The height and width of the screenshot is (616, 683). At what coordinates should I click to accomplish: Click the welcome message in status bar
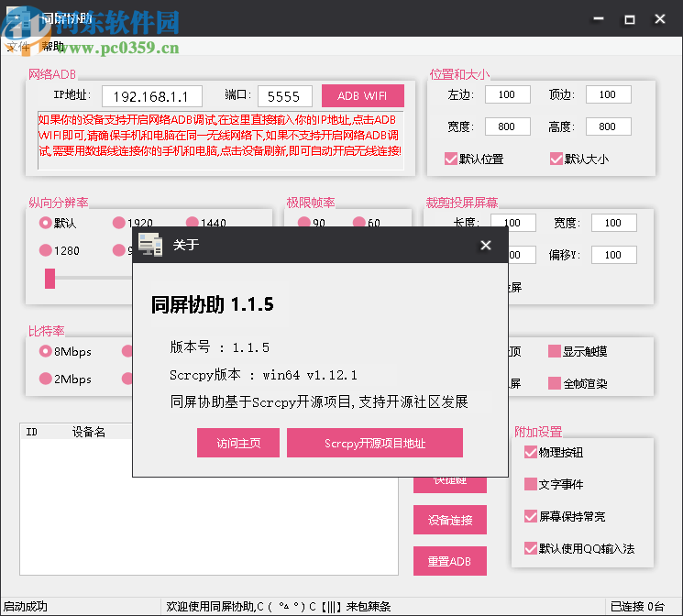279,607
